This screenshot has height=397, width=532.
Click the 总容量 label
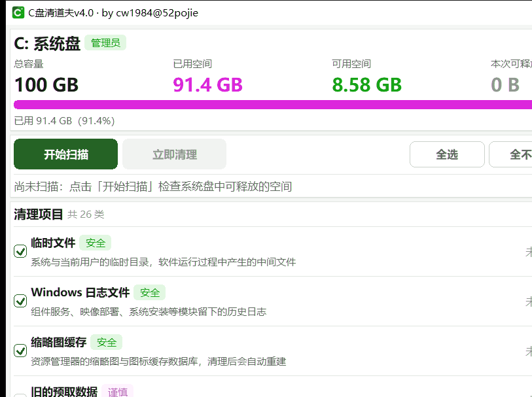[29, 63]
